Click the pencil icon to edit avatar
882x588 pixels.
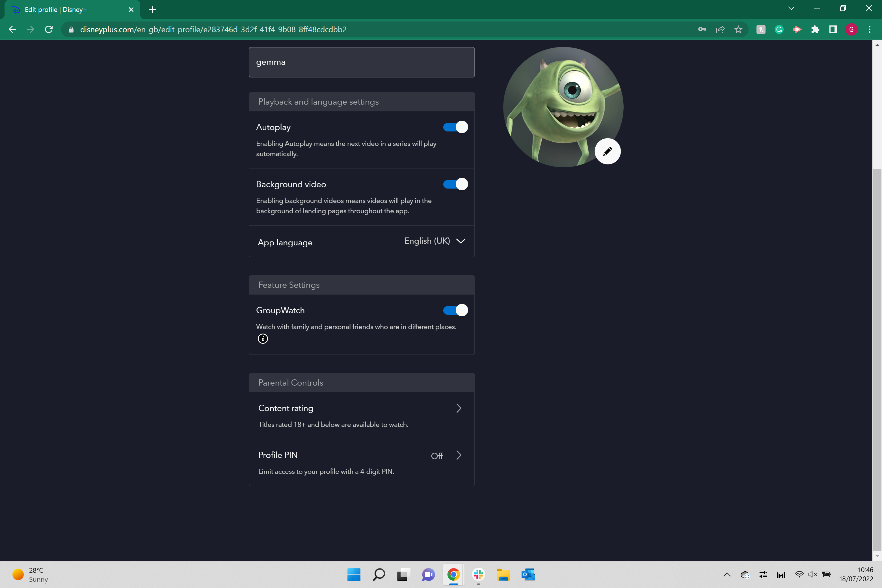pyautogui.click(x=608, y=151)
